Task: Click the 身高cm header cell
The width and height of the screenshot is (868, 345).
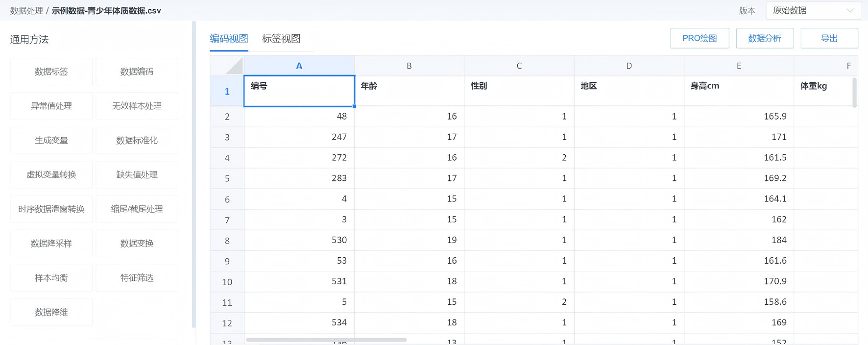Action: click(x=739, y=91)
